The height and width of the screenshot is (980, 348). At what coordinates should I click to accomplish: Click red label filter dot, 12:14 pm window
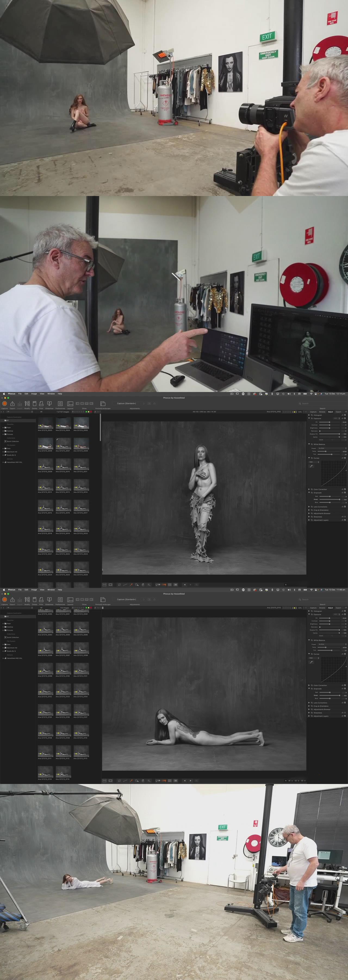pos(91,412)
